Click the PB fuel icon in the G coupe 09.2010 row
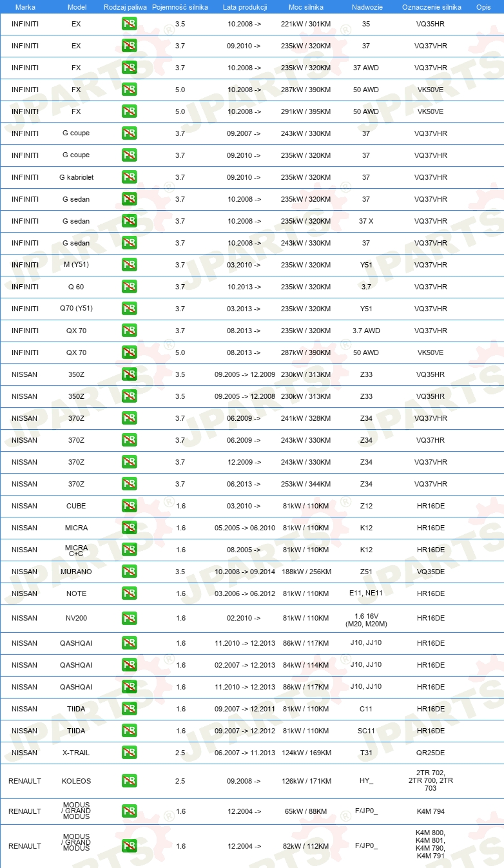Image resolution: width=504 pixels, height=868 pixels. (x=129, y=155)
